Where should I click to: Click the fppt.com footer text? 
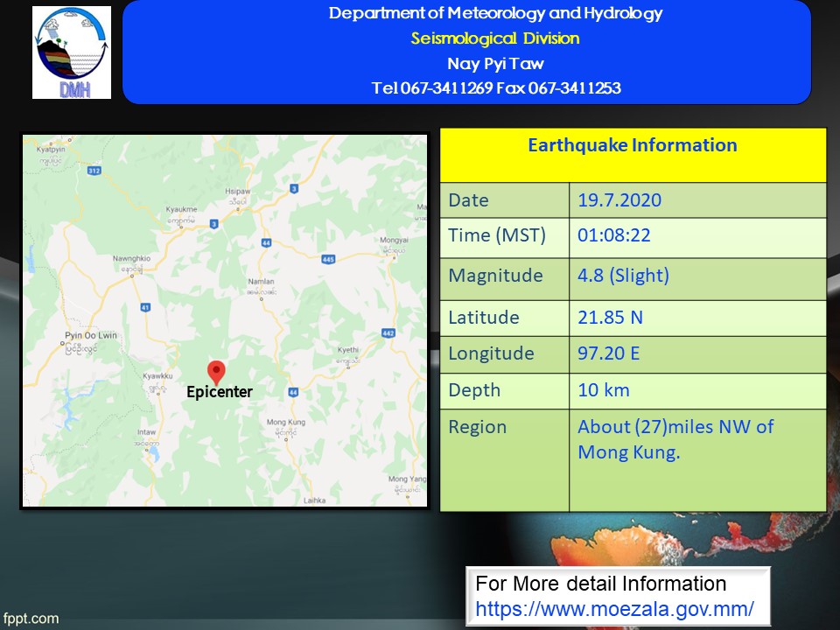click(x=31, y=619)
